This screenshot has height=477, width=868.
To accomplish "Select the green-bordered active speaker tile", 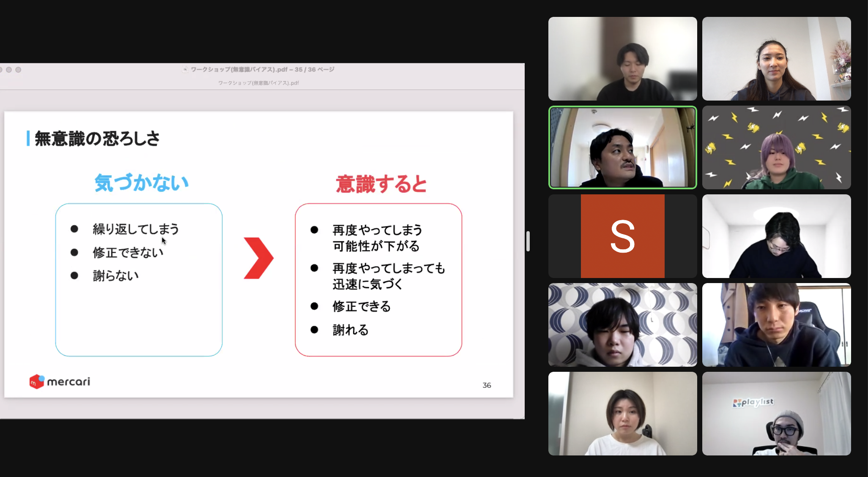I will point(622,147).
